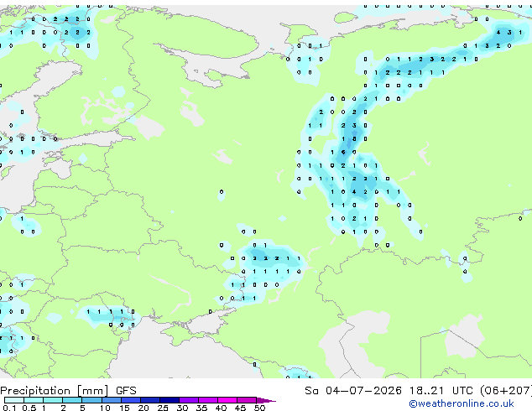
Task: Select the '50' legend scale label
Action: pyautogui.click(x=259, y=408)
